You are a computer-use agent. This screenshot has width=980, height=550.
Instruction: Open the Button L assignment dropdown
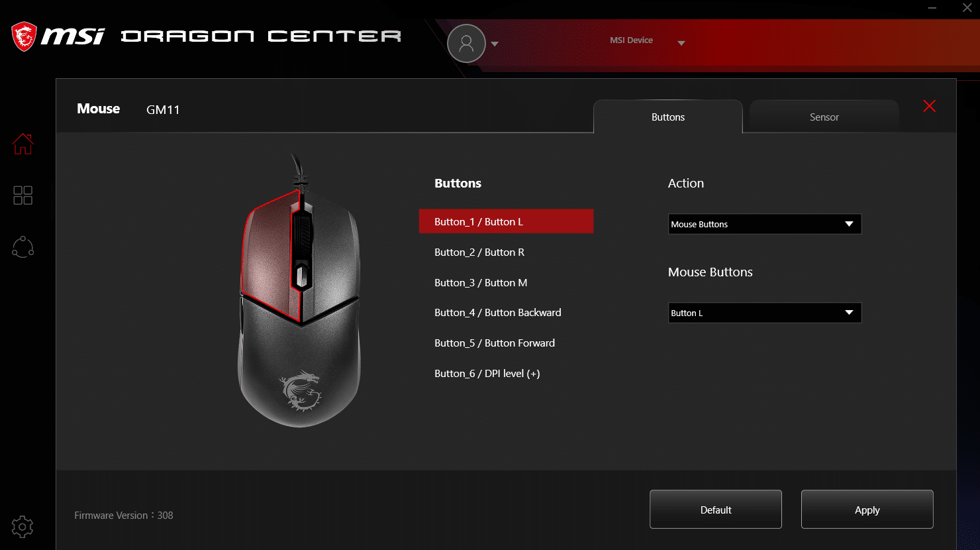[x=765, y=313]
